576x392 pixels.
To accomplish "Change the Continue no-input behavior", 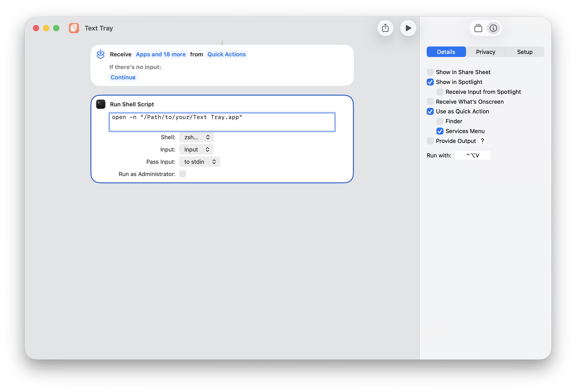I will point(123,77).
